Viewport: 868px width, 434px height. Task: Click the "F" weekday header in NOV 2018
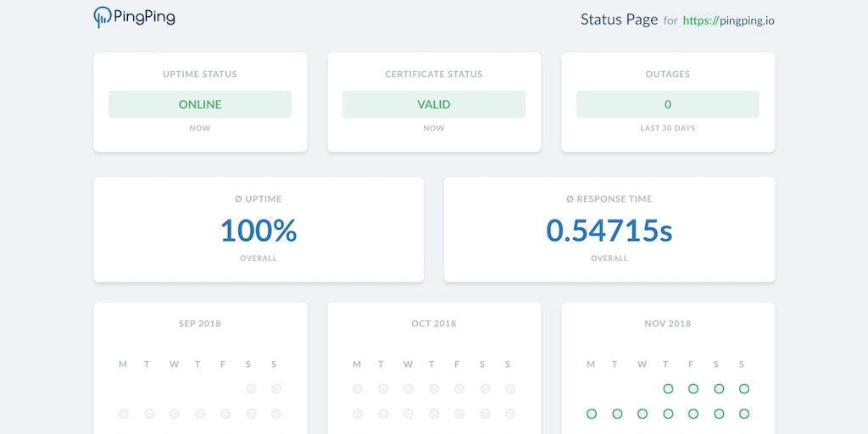click(691, 364)
